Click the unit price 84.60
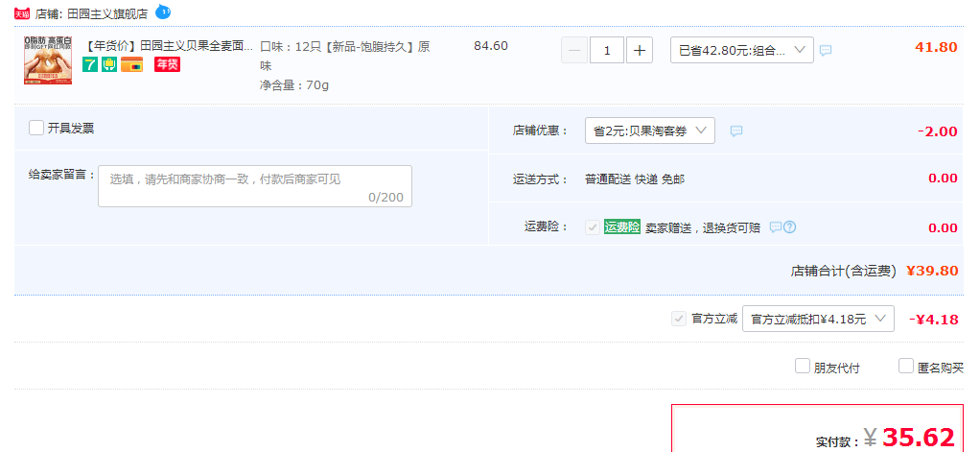Screen dimensions: 980x452 pyautogui.click(x=491, y=46)
